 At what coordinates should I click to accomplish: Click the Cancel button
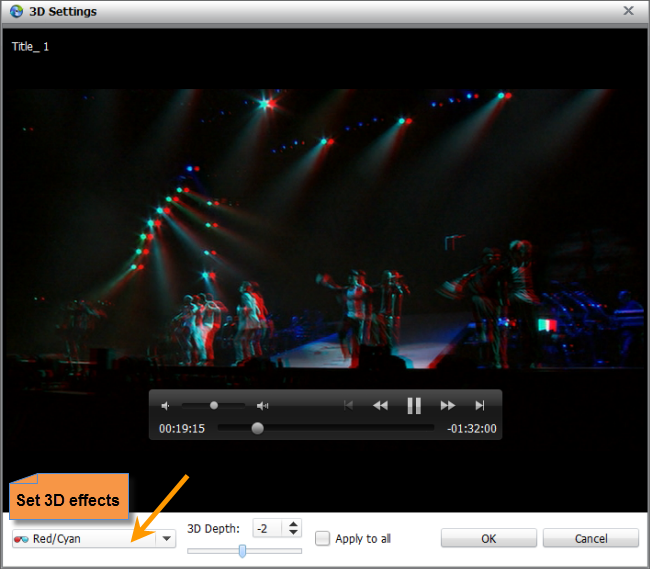(591, 538)
